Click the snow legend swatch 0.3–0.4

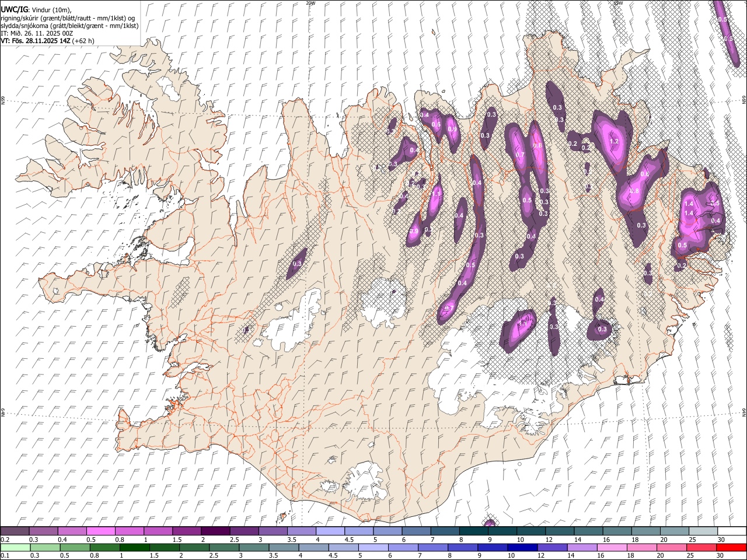click(x=44, y=531)
